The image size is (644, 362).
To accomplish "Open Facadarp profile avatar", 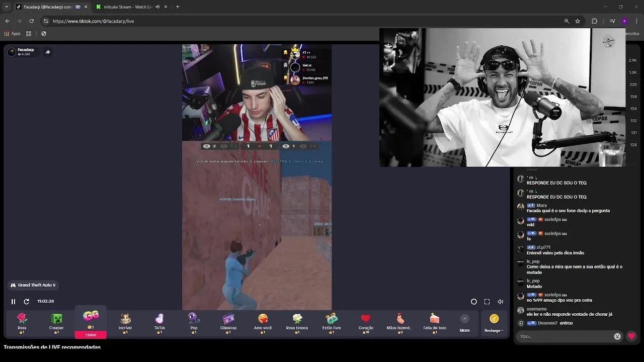I will pos(12,52).
